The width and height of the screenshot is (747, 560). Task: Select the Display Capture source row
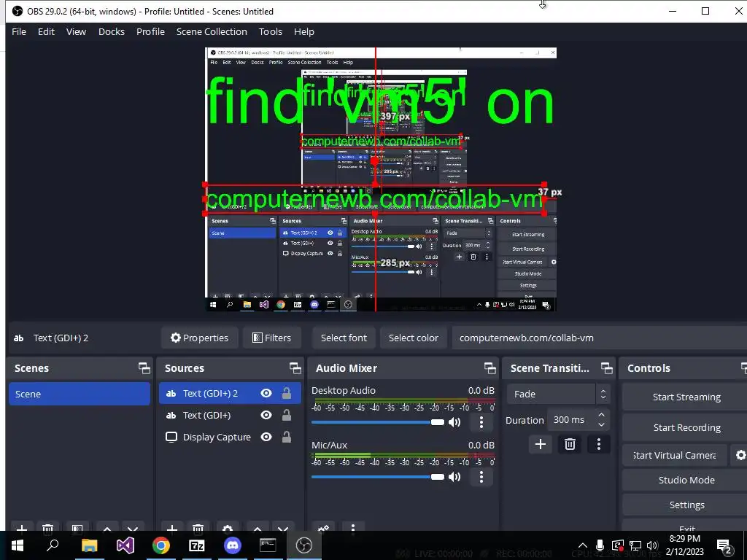[230, 437]
